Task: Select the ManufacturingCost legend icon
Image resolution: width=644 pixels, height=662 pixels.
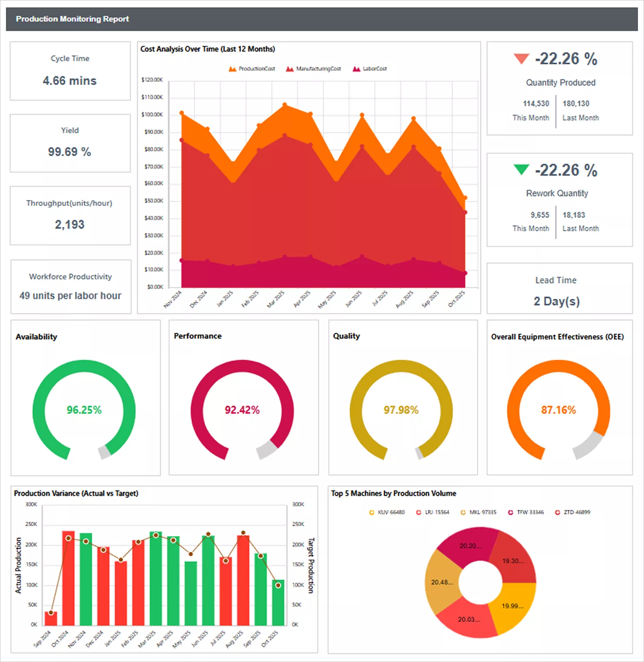Action: click(x=289, y=69)
